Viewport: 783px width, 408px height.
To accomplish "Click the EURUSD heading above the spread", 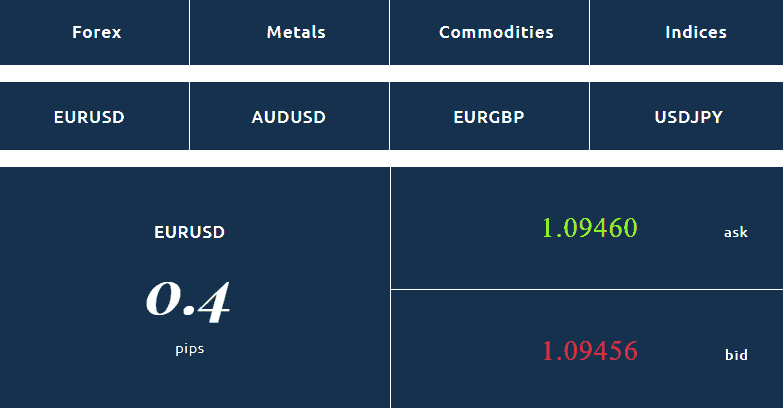I will point(189,232).
